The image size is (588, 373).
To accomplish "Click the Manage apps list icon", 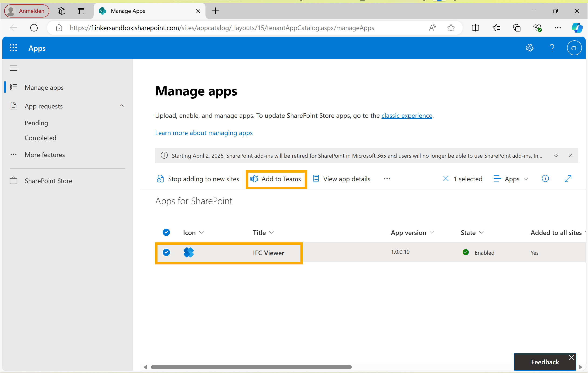I will pos(14,87).
